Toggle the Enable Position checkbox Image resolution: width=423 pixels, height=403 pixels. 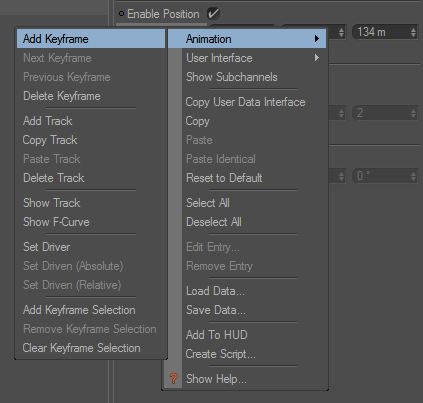pos(213,14)
